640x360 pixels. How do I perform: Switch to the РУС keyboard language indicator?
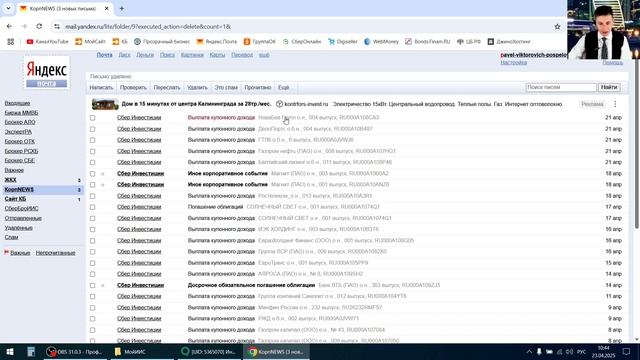click(x=581, y=351)
